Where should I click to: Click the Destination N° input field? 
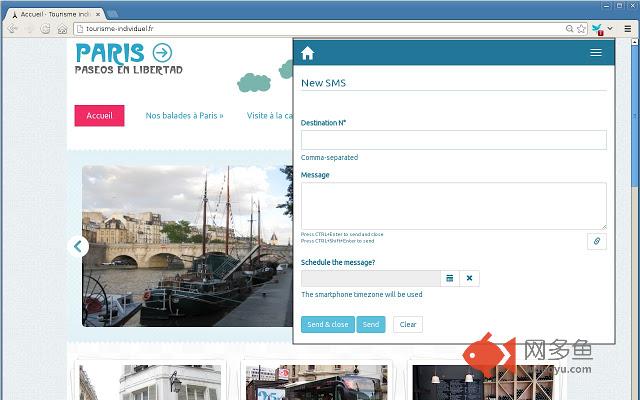click(453, 140)
